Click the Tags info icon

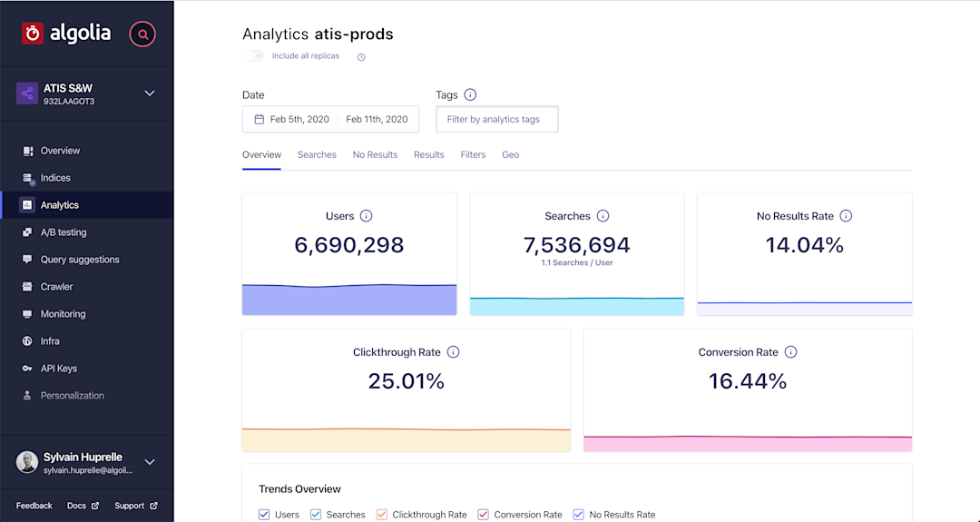tap(470, 94)
